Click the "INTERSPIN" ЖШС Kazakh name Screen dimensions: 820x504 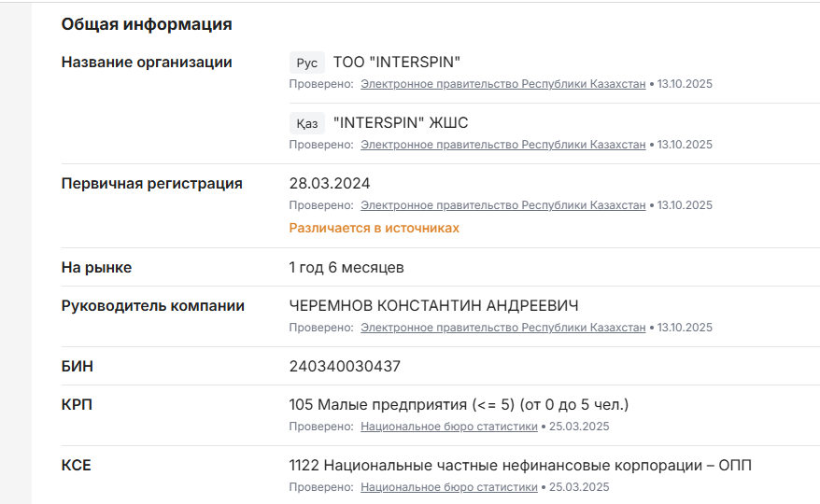click(x=401, y=123)
